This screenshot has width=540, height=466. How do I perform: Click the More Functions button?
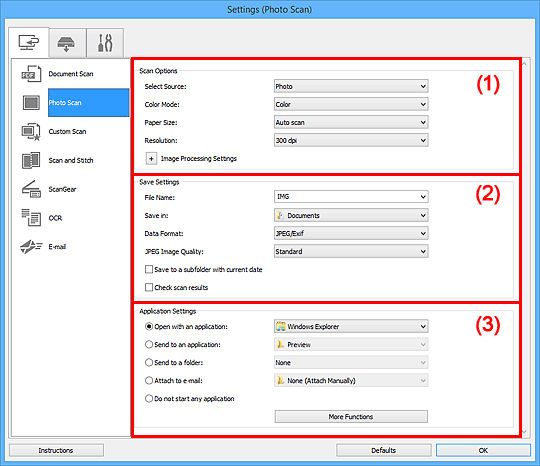point(351,416)
